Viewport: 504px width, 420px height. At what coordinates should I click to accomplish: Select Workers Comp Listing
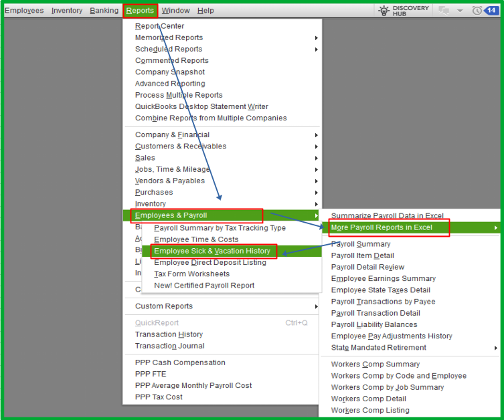[370, 411]
